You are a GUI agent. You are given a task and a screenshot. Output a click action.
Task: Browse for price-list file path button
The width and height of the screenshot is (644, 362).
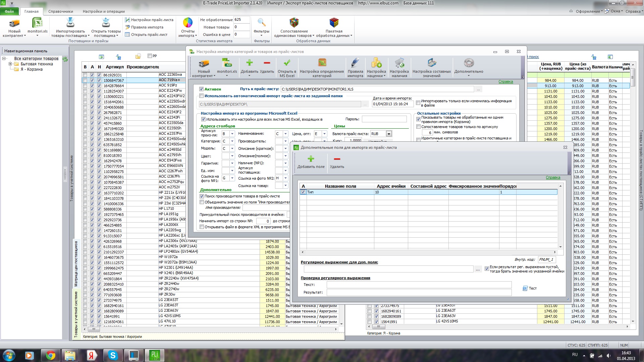479,89
